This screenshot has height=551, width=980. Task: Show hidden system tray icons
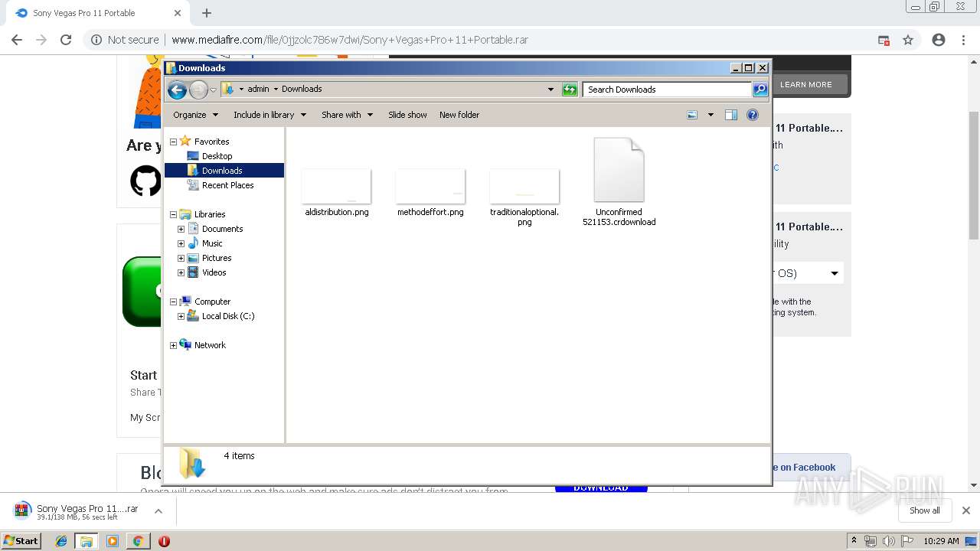point(854,541)
